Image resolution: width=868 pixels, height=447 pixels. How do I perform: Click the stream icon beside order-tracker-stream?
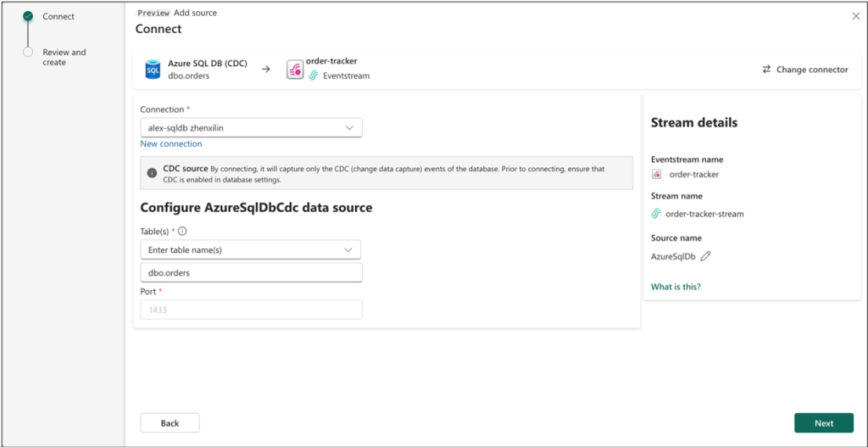(x=657, y=214)
